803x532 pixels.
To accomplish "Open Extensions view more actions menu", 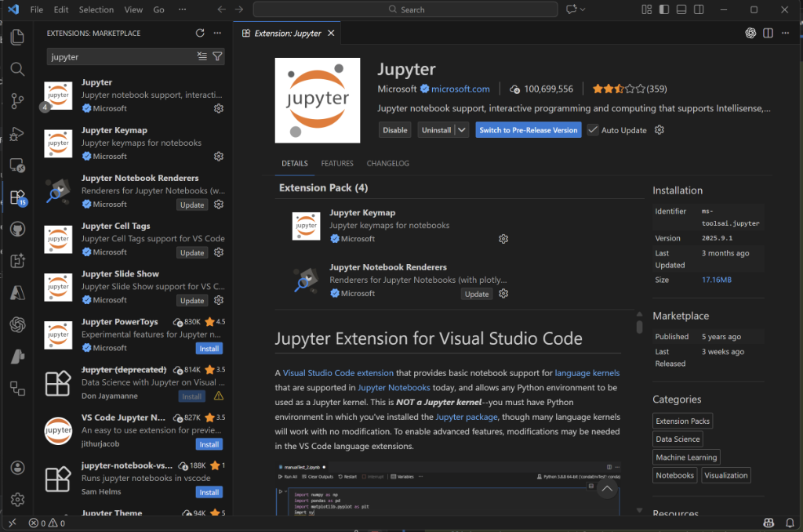I will click(x=218, y=33).
